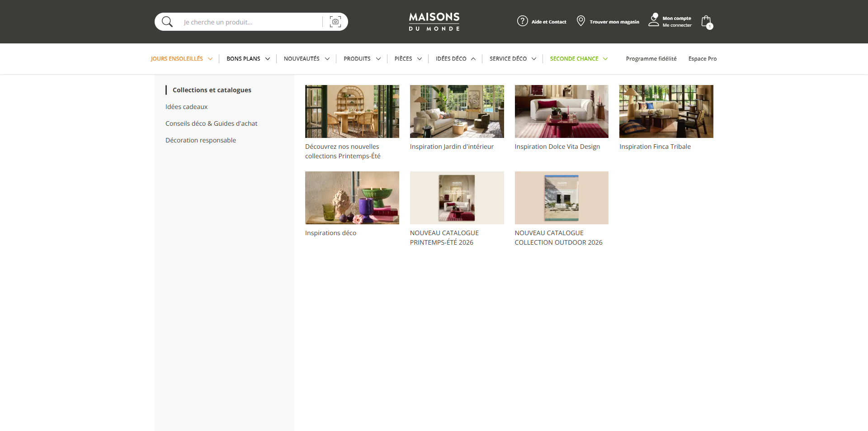The height and width of the screenshot is (431, 868).
Task: Go to Programme fidélité
Action: click(x=651, y=59)
